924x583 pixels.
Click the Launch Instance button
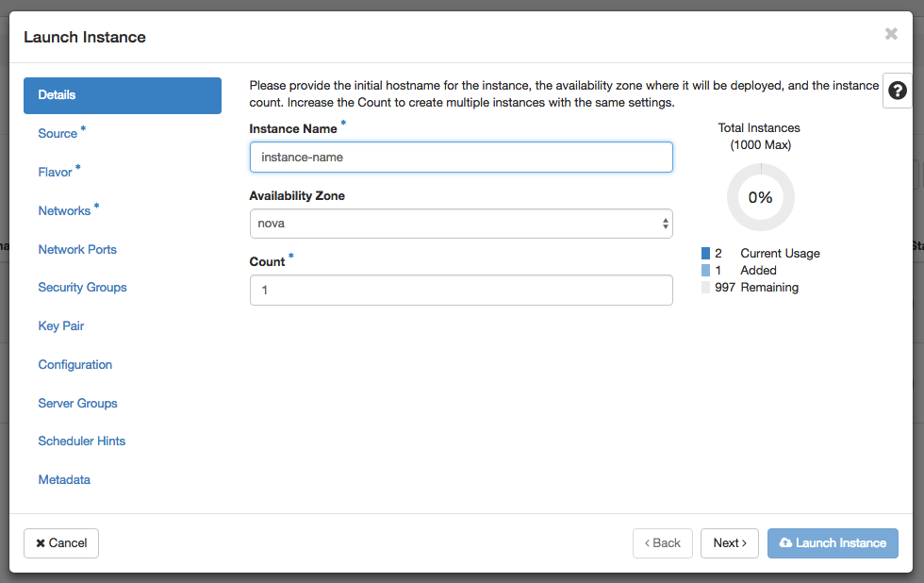click(x=833, y=543)
